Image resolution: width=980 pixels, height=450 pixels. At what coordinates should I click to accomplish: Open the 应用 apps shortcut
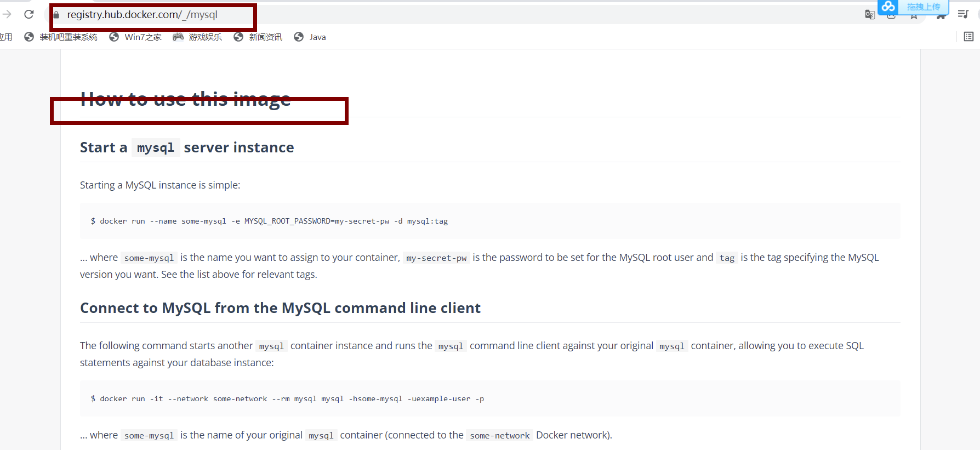pos(5,37)
